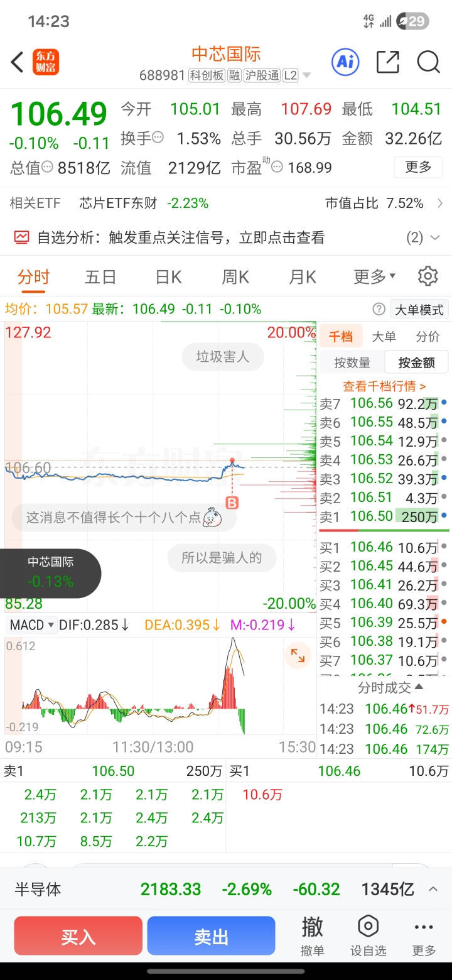
Task: Tap the 174万 trade record row
Action: [x=384, y=749]
